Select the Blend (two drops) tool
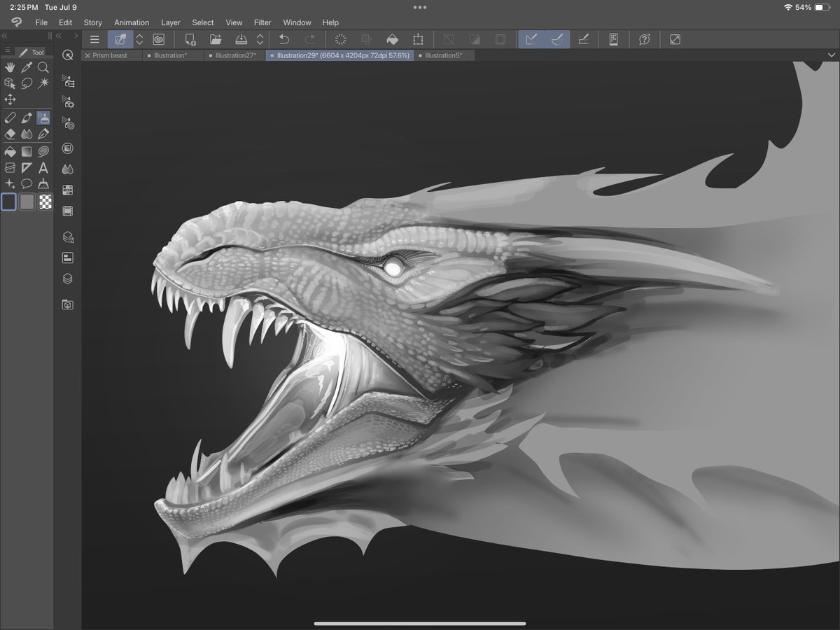The height and width of the screenshot is (630, 840). tap(27, 133)
